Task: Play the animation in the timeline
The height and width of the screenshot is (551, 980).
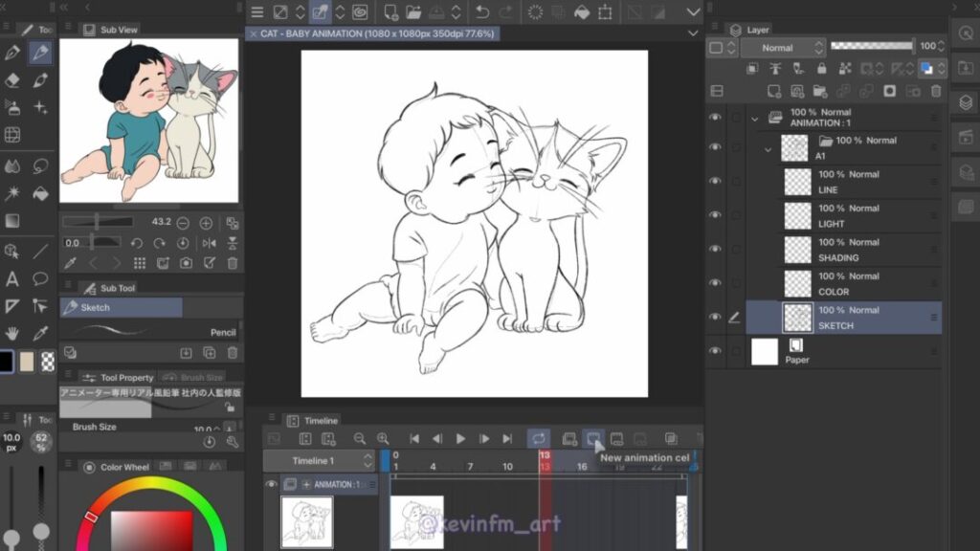Action: (460, 439)
